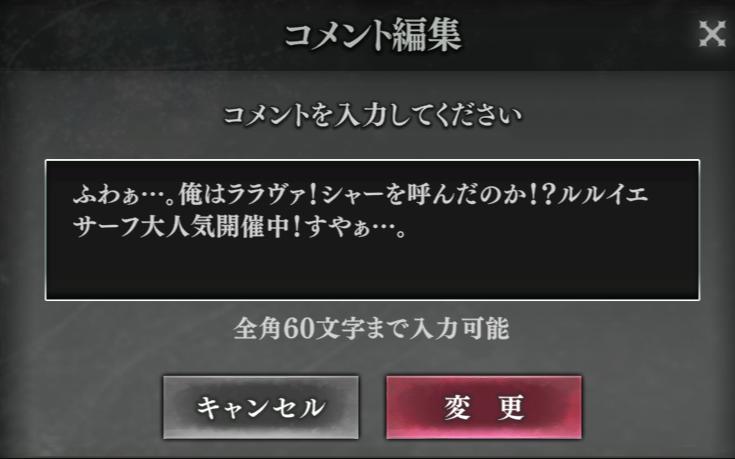Image resolution: width=735 pixels, height=459 pixels.
Task: Click the empty area below comment text
Action: click(372, 272)
